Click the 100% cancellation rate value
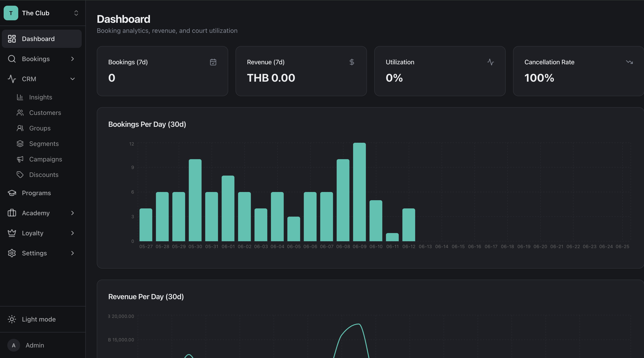This screenshot has height=358, width=644. tap(539, 78)
